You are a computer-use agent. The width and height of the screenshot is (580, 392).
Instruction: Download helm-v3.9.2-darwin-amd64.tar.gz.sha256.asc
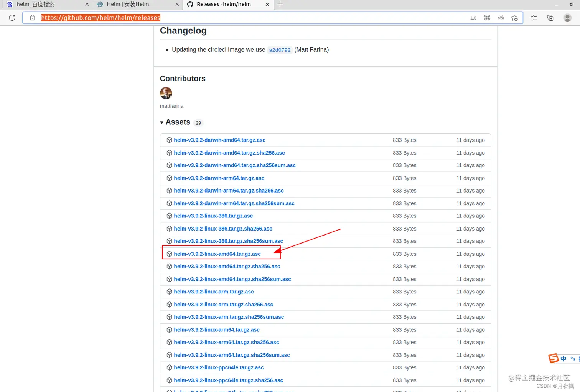click(229, 153)
